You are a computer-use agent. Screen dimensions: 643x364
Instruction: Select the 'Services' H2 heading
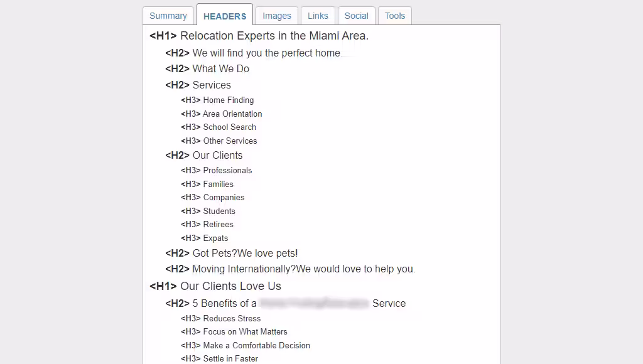(x=212, y=85)
